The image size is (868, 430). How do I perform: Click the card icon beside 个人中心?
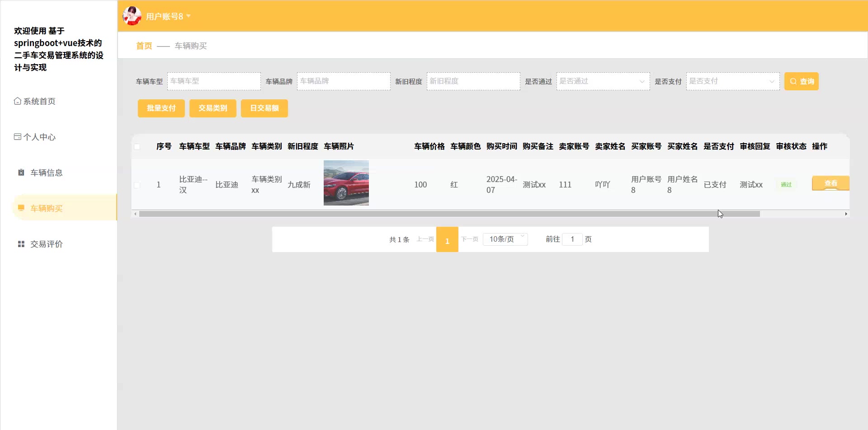pos(17,137)
